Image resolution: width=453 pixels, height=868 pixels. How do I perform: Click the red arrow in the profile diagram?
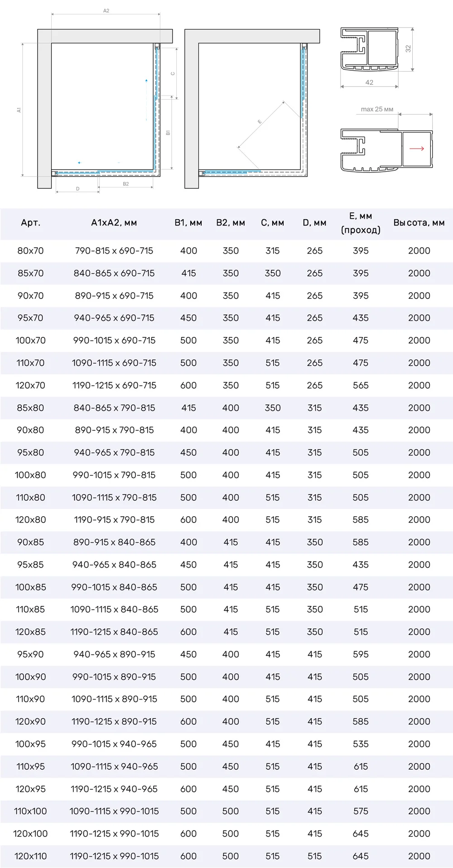coord(416,149)
